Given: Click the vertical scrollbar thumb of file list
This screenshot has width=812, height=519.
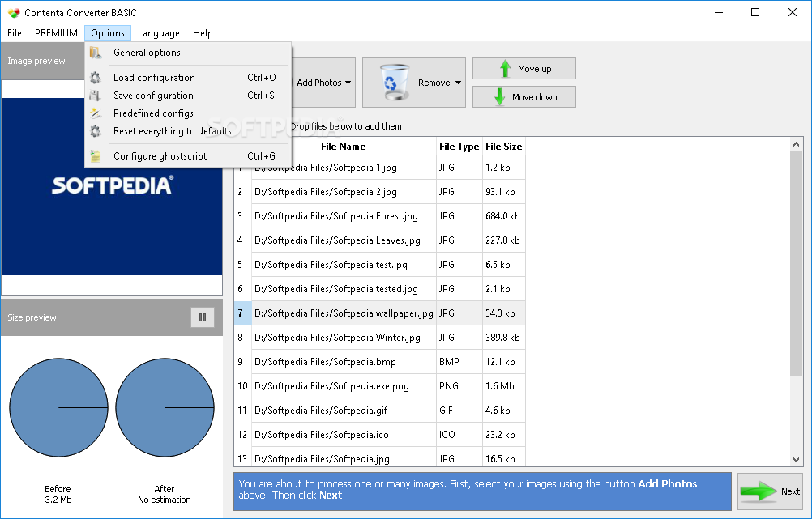Looking at the screenshot, I should 796,264.
